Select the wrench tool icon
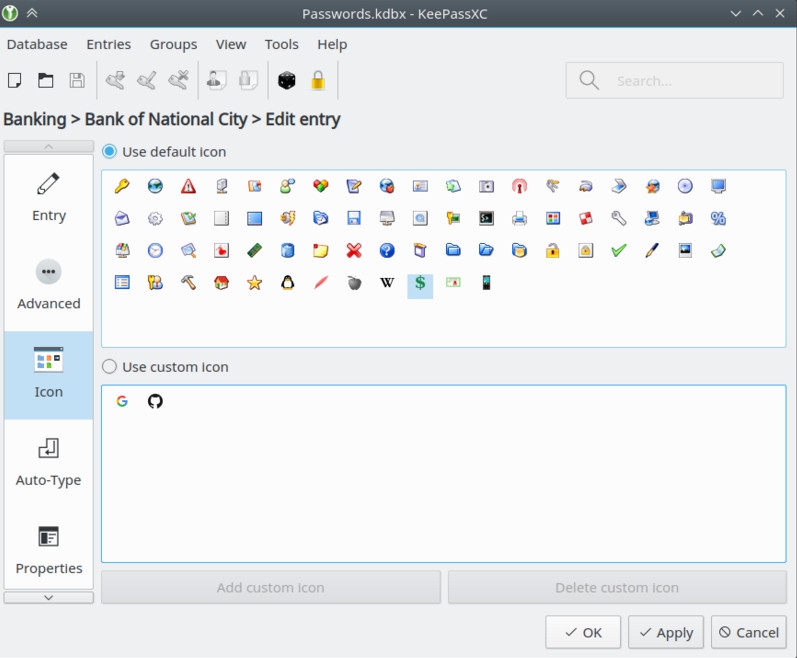Image resolution: width=797 pixels, height=658 pixels. coord(619,218)
